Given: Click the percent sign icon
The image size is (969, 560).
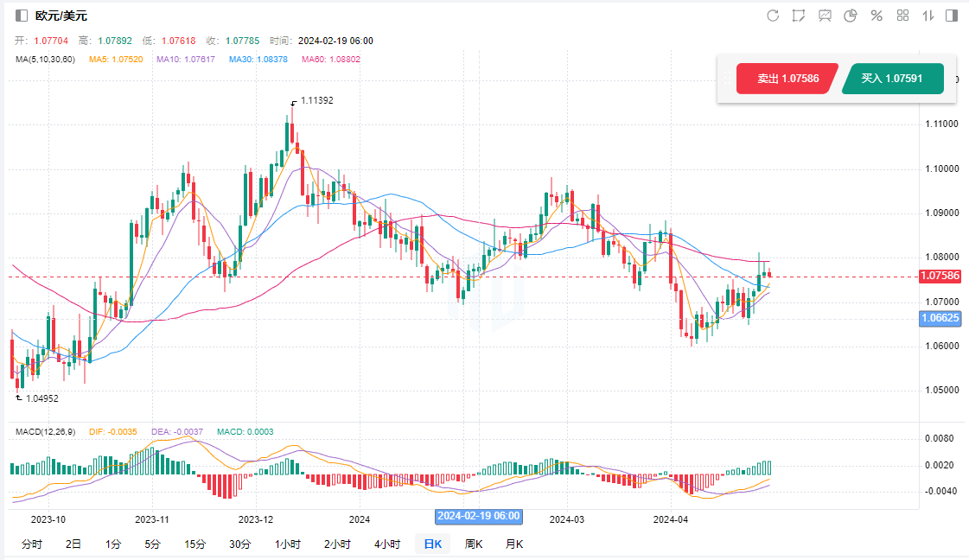Looking at the screenshot, I should click(x=876, y=16).
